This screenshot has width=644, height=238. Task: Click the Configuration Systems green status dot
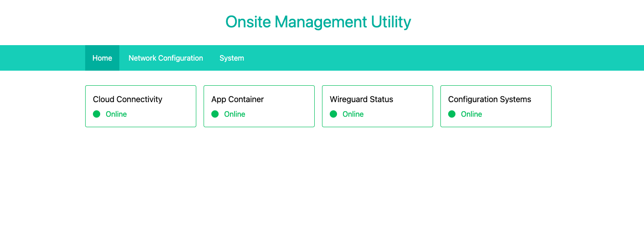(x=452, y=114)
